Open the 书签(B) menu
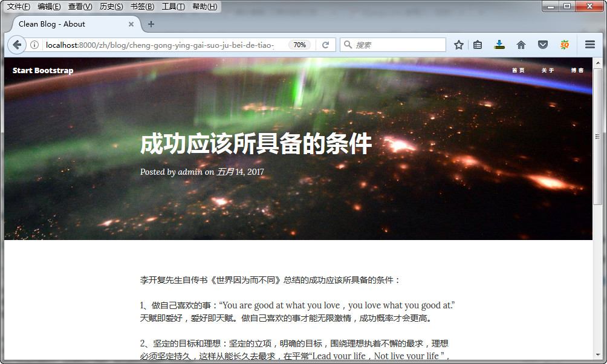Image resolution: width=607 pixels, height=364 pixels. tap(142, 7)
